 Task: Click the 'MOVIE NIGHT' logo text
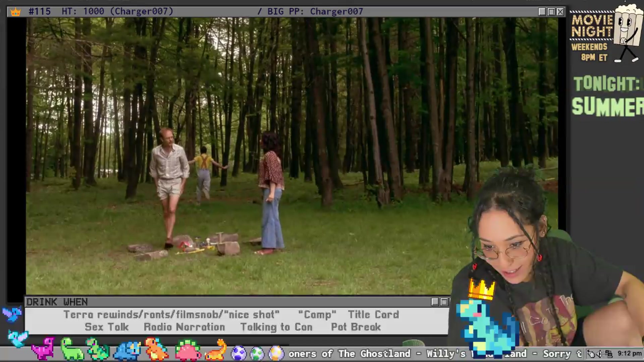[x=592, y=26]
